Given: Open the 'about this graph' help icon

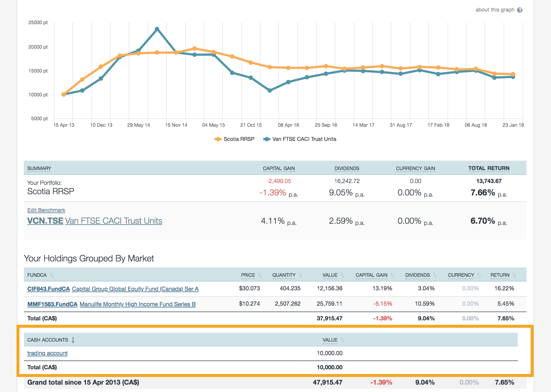Looking at the screenshot, I should [x=519, y=9].
